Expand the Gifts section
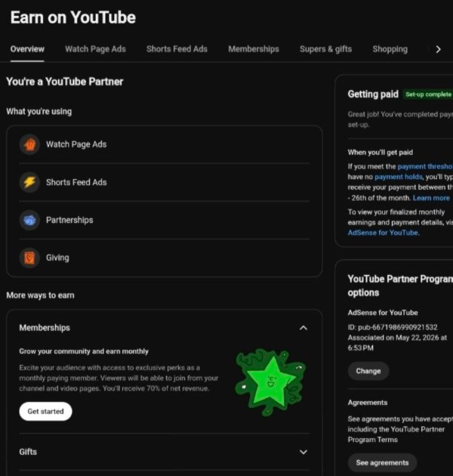This screenshot has height=476, width=453. tap(303, 452)
